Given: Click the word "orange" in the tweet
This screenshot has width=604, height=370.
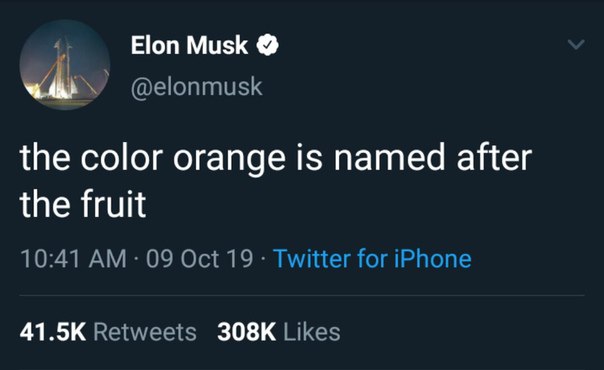Looking at the screenshot, I should (x=229, y=159).
